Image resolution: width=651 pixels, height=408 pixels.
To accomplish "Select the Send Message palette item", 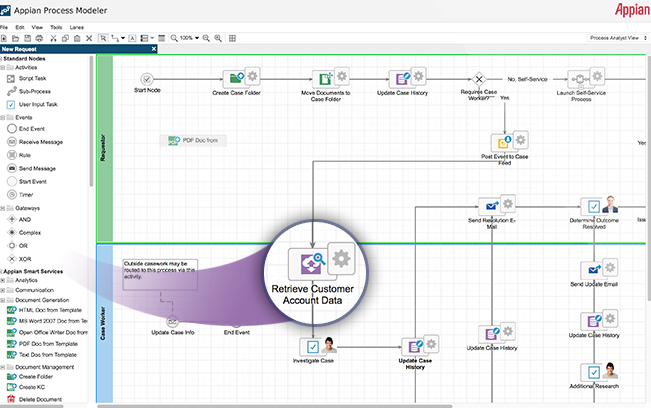I will (x=31, y=169).
